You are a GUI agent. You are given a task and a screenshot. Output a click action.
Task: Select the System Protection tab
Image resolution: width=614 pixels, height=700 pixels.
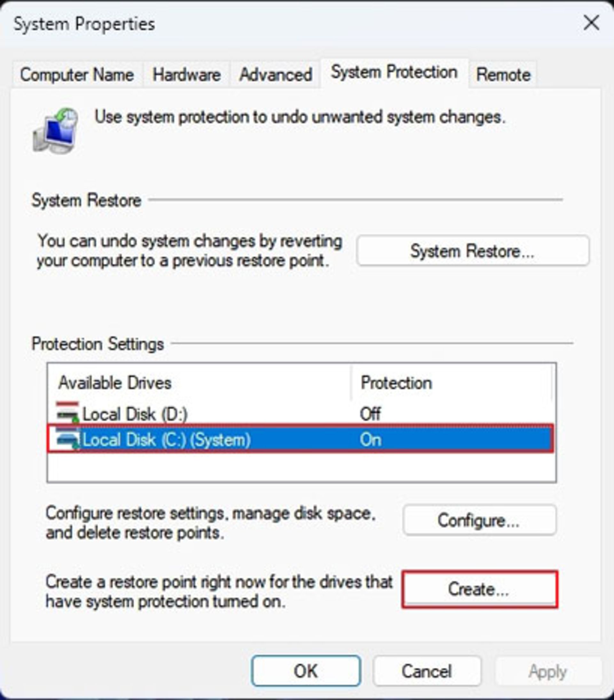(394, 72)
